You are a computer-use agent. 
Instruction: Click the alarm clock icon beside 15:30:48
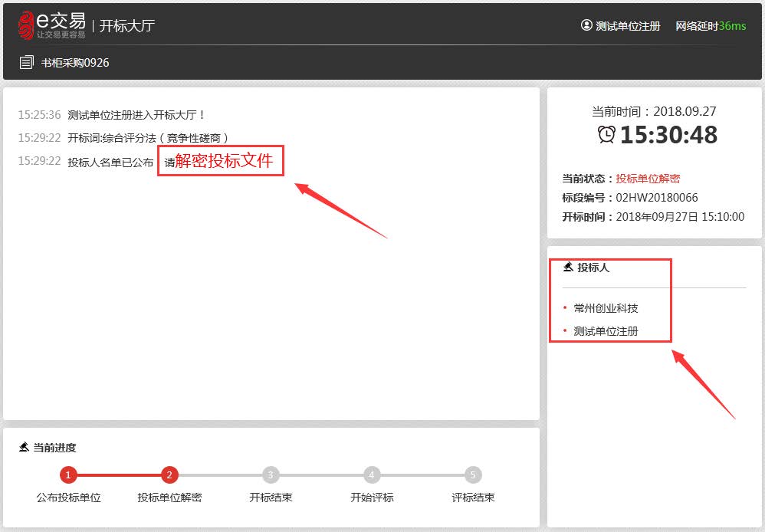[x=606, y=134]
